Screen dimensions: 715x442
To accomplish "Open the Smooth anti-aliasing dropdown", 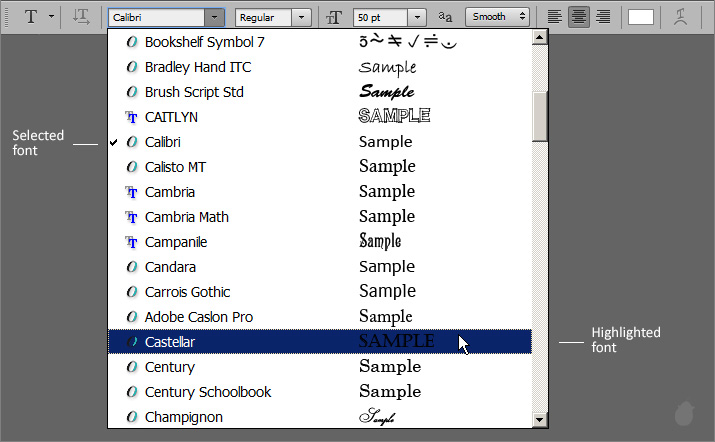I will click(523, 17).
